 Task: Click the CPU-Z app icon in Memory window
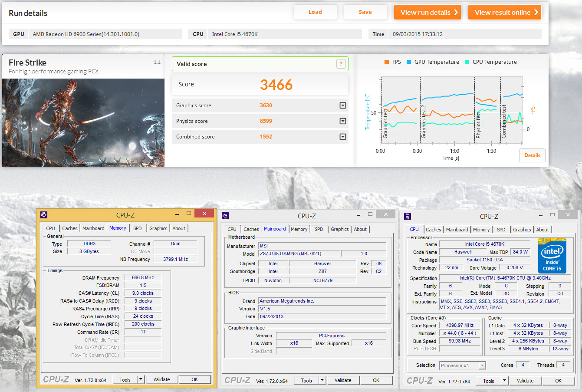44,215
